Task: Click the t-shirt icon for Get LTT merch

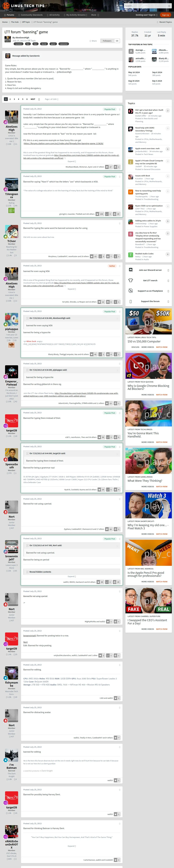Action: tap(131, 280)
